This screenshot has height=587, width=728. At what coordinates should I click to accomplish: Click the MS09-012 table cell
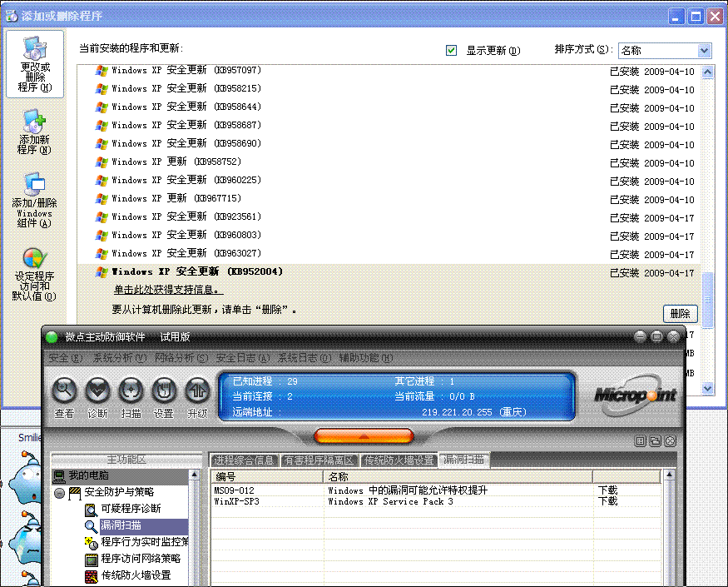pyautogui.click(x=235, y=490)
